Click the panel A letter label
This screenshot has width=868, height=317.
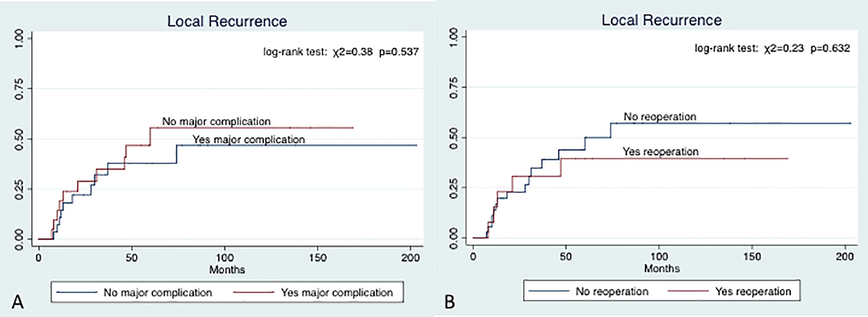17,302
